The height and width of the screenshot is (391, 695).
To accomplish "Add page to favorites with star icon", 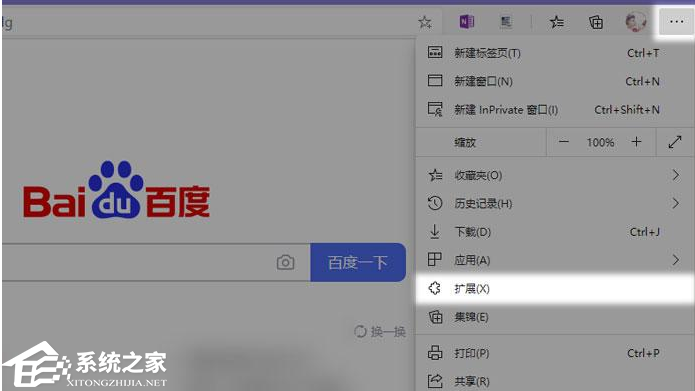I will (425, 22).
